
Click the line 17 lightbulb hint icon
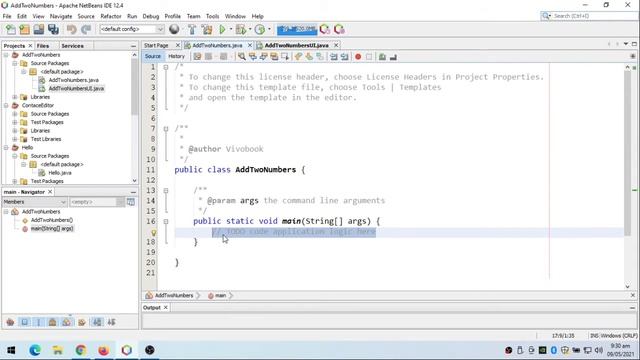[153, 233]
